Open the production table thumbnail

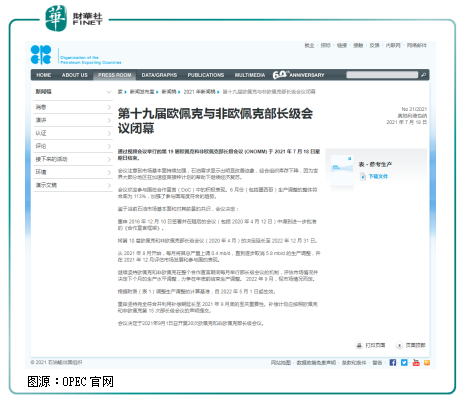(342, 171)
